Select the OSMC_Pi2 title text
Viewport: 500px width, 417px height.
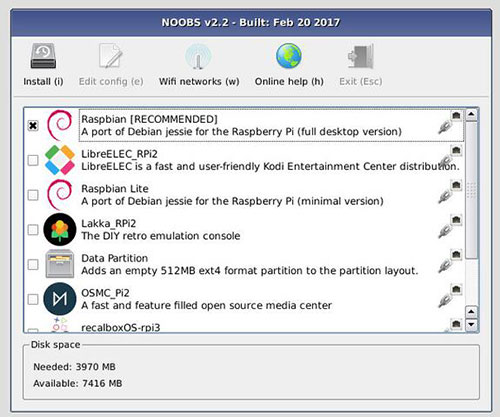pos(105,293)
